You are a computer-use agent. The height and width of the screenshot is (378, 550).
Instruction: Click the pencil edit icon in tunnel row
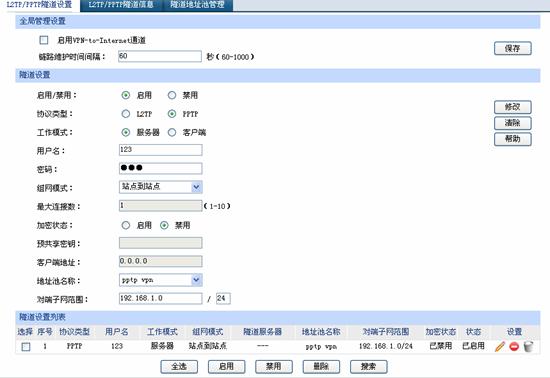coord(500,346)
